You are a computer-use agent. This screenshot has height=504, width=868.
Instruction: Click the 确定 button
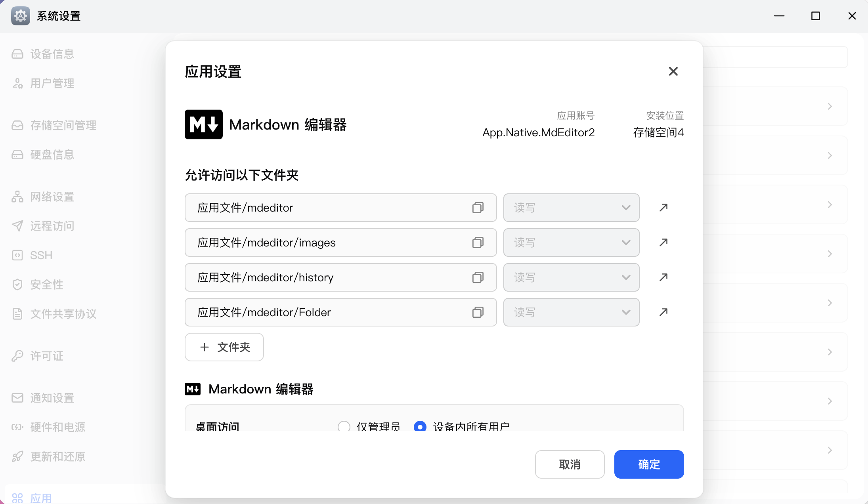[x=649, y=464]
